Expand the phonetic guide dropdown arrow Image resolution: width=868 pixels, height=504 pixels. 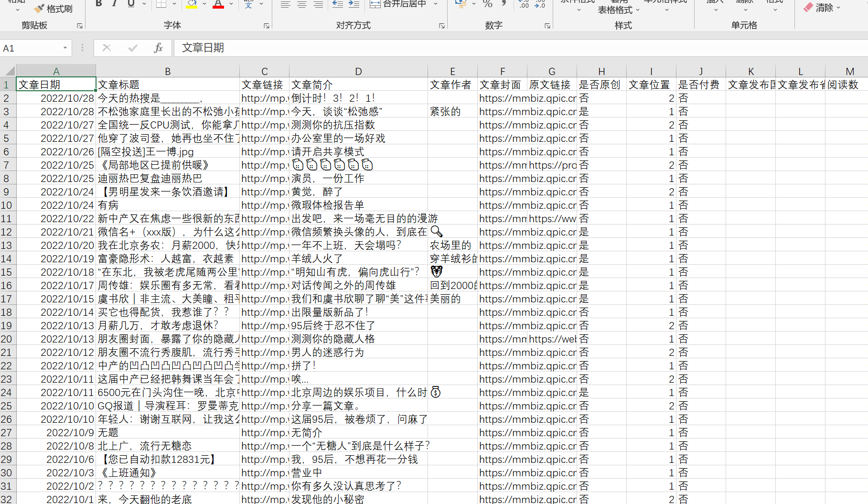pos(261,4)
